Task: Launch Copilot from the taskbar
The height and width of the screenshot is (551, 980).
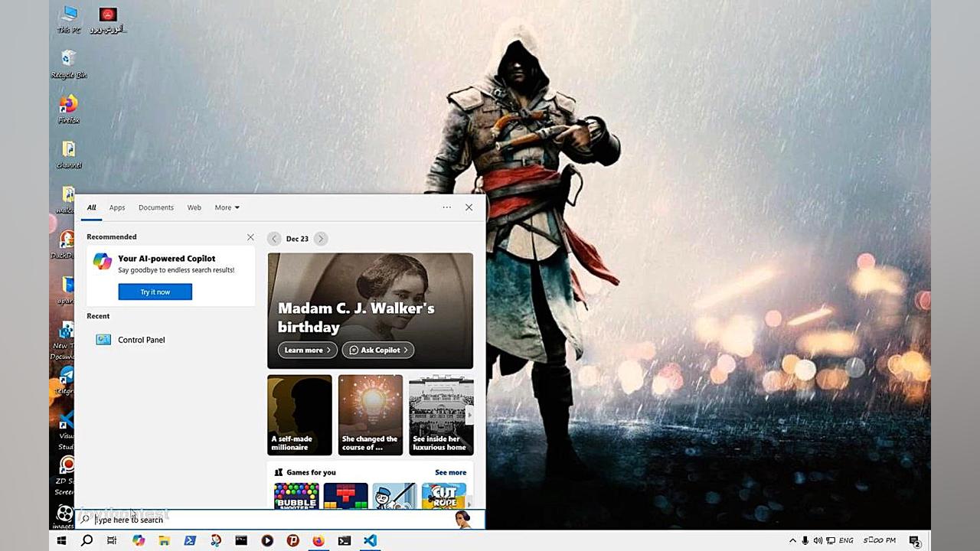Action: pos(139,540)
